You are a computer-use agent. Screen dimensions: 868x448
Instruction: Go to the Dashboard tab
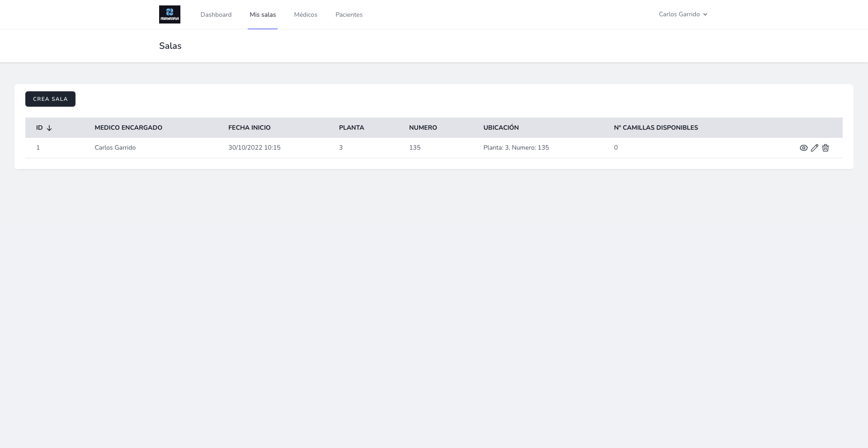click(x=216, y=14)
